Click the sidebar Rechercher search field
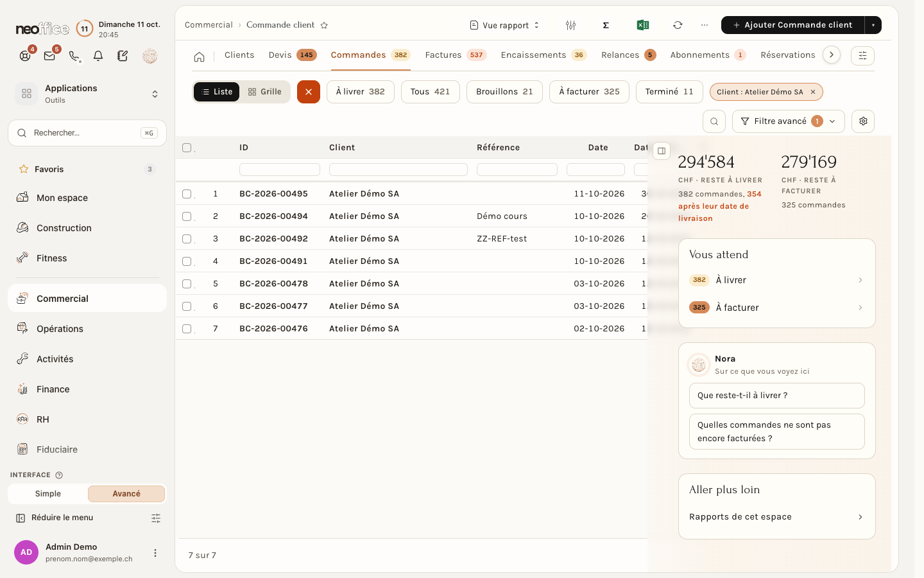The width and height of the screenshot is (924, 578). click(87, 133)
